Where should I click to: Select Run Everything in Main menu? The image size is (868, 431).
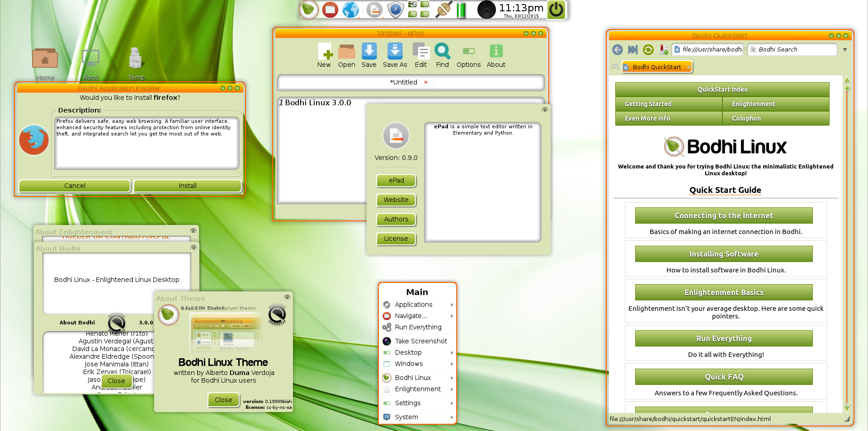[417, 327]
